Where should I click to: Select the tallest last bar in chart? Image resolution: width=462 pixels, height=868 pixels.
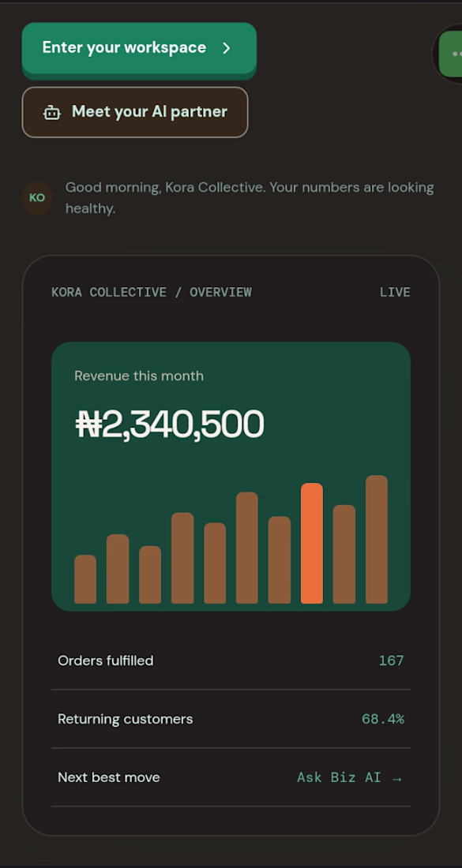pos(377,539)
